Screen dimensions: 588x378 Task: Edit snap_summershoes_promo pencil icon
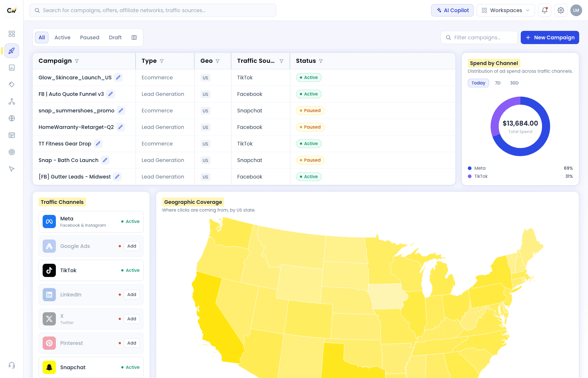point(121,111)
